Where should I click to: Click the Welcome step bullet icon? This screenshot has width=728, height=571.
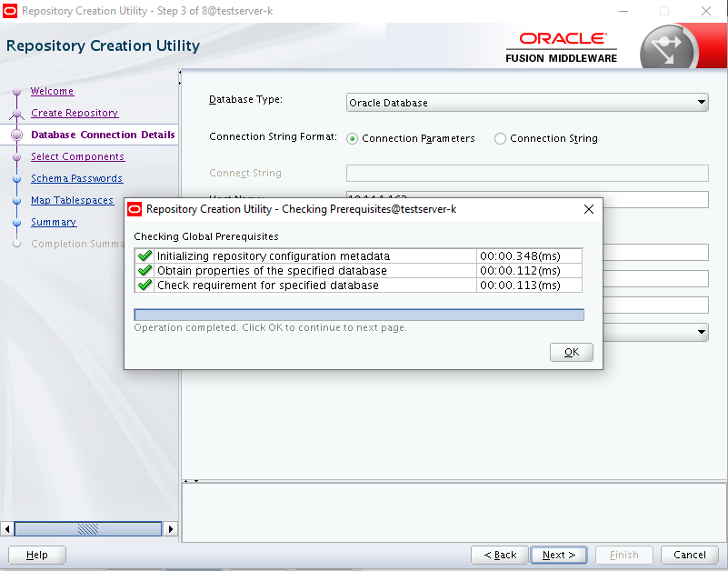16,92
